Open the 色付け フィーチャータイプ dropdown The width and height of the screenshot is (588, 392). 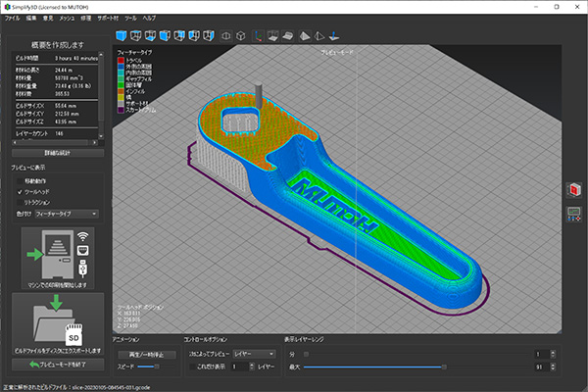[x=66, y=213]
